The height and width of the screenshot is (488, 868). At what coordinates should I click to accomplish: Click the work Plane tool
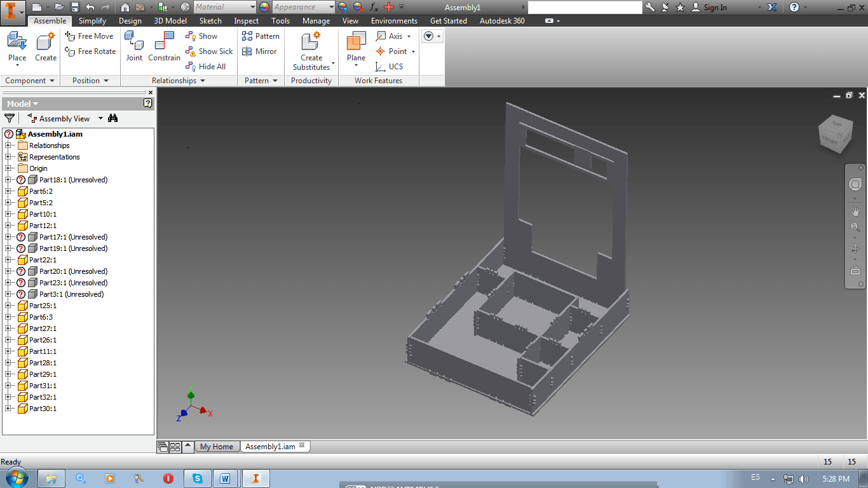point(356,48)
